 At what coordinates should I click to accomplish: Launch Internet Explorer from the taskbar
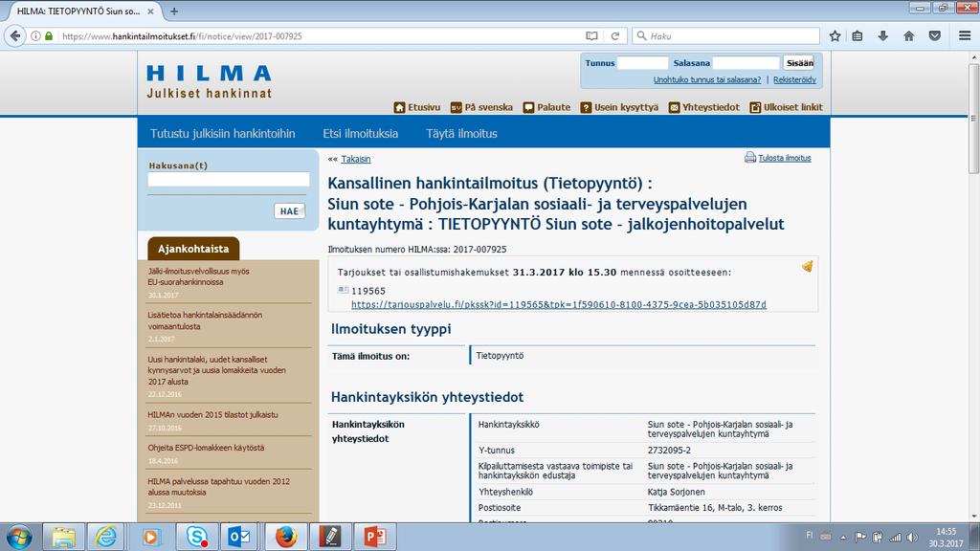tap(105, 538)
